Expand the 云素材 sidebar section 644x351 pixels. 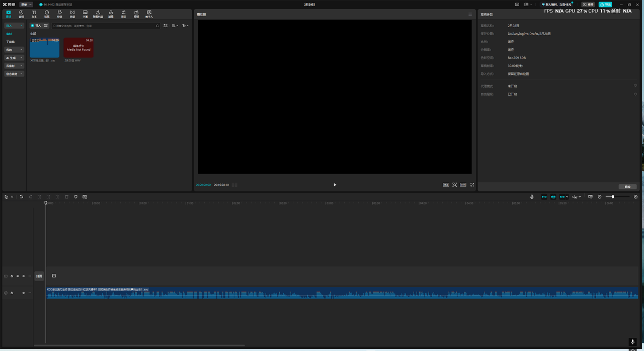tap(14, 66)
